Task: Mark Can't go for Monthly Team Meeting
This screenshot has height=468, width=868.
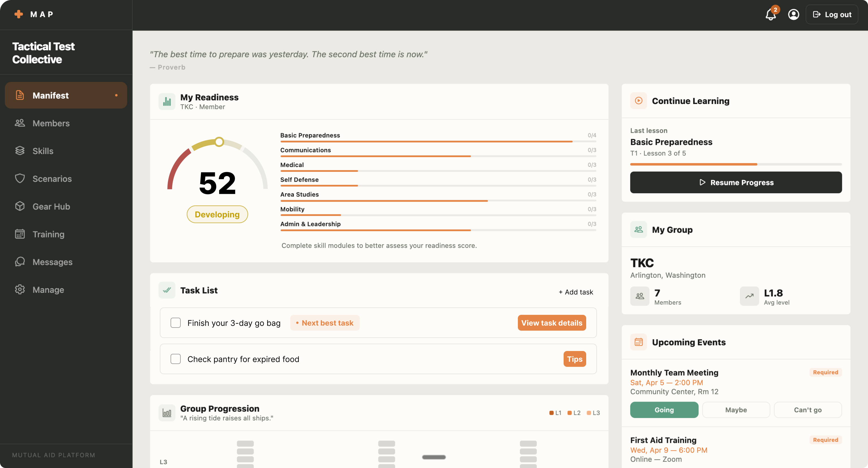Action: (807, 410)
